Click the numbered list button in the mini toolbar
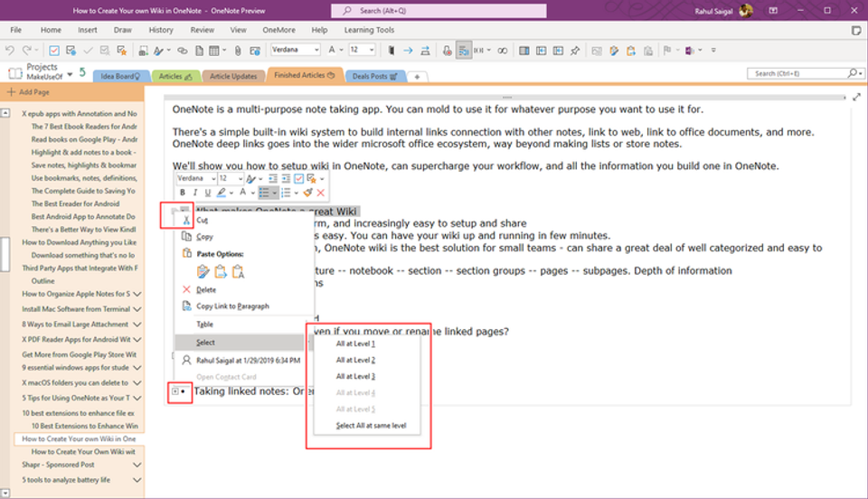This screenshot has width=868, height=499. coord(286,193)
